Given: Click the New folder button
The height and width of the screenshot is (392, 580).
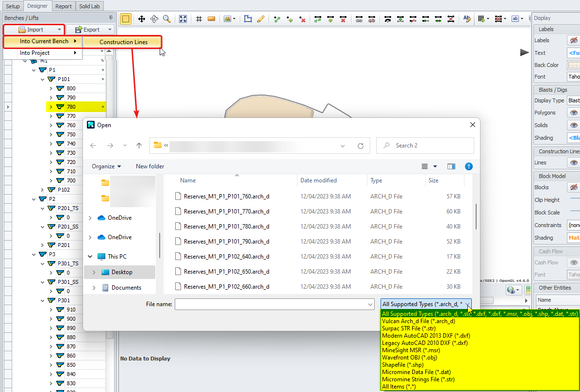Looking at the screenshot, I should pyautogui.click(x=150, y=166).
